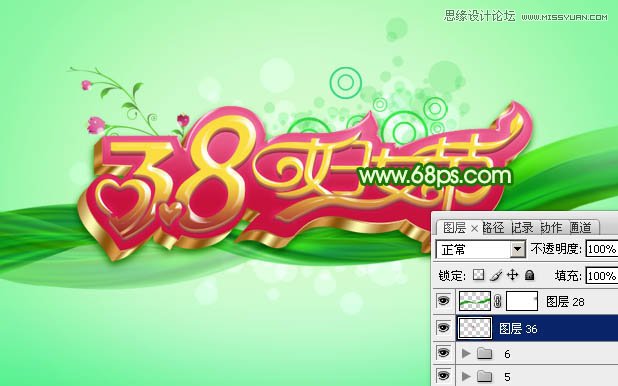The image size is (618, 386).
Task: Click the lock all padlock icon
Action: [530, 275]
